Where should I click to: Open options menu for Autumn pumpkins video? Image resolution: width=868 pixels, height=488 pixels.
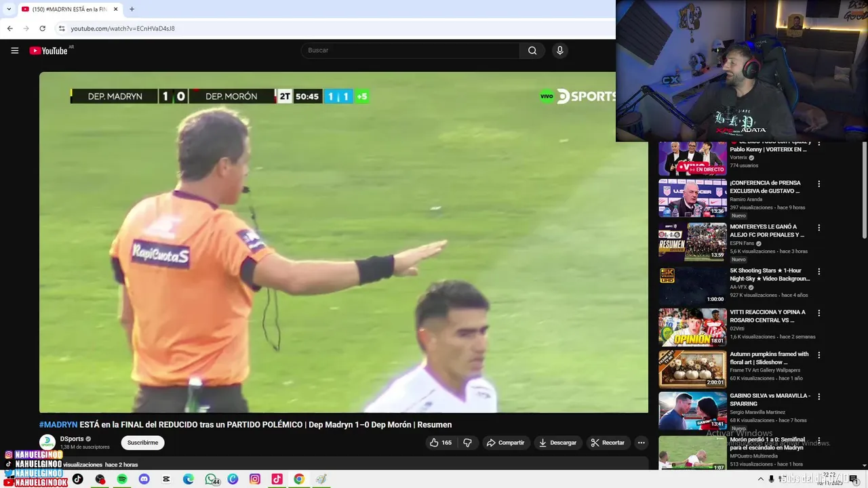(x=818, y=355)
